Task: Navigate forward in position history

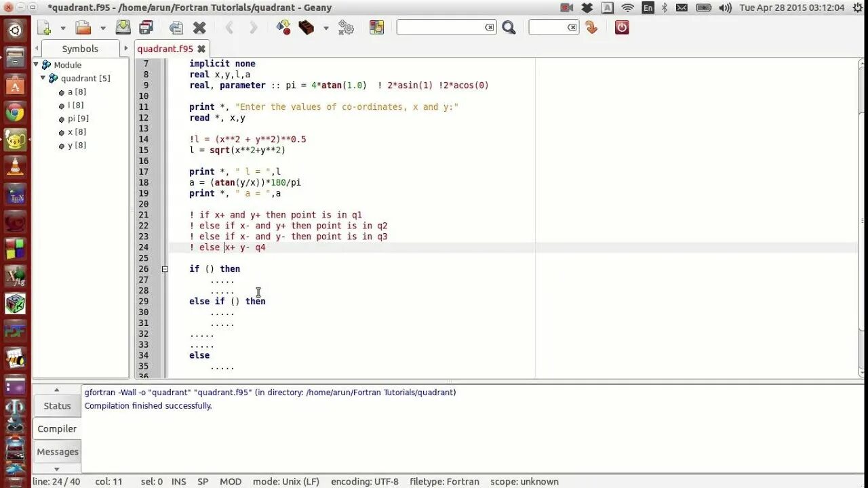Action: pyautogui.click(x=254, y=27)
